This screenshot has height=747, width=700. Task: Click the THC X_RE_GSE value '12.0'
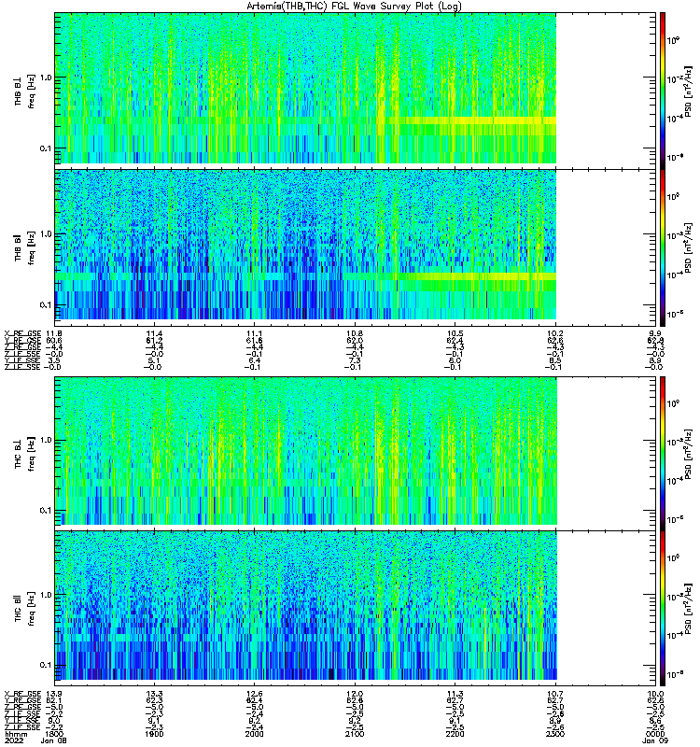[355, 694]
